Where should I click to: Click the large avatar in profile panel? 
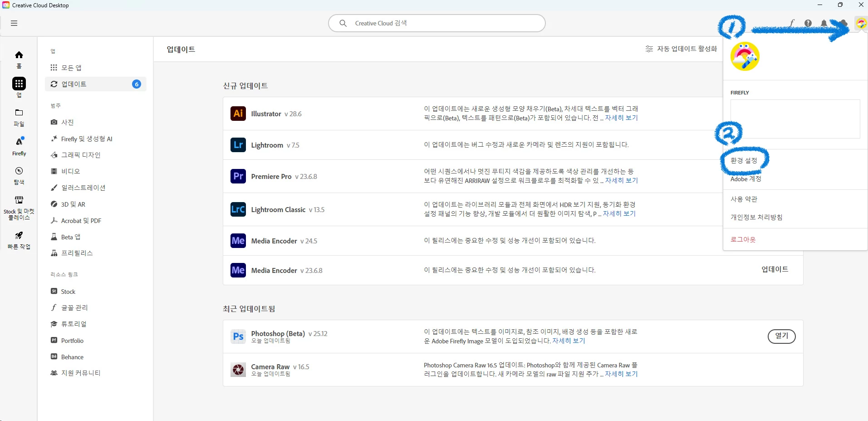pos(745,56)
